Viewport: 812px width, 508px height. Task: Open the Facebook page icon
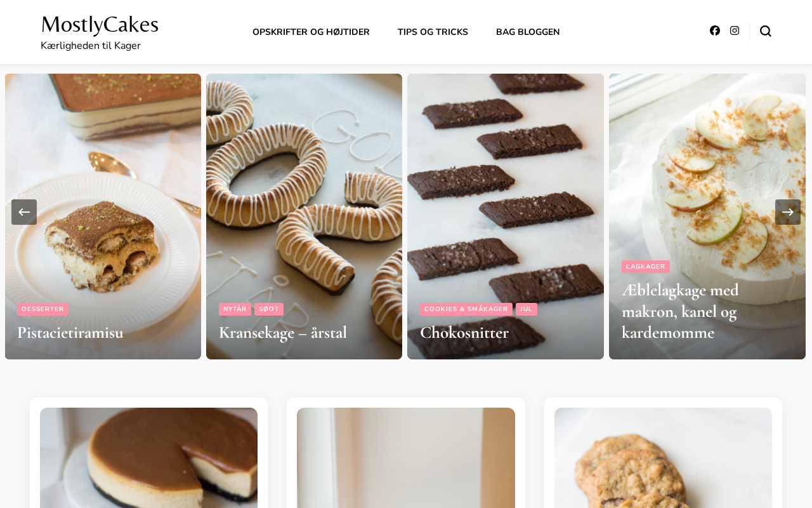pyautogui.click(x=715, y=30)
